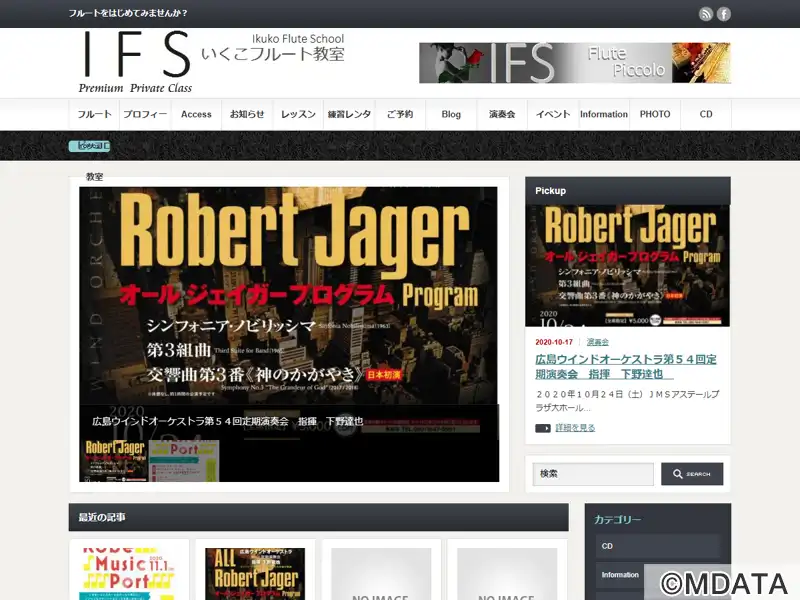Open the Music Port recent article thumbnail
Viewport: 800px width, 600px height.
point(129,574)
